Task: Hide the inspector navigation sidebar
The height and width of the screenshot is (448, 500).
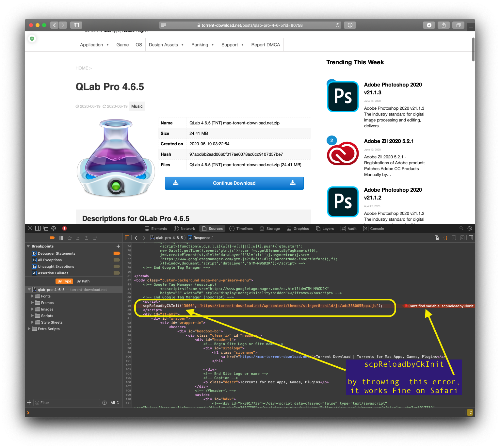Action: point(127,238)
